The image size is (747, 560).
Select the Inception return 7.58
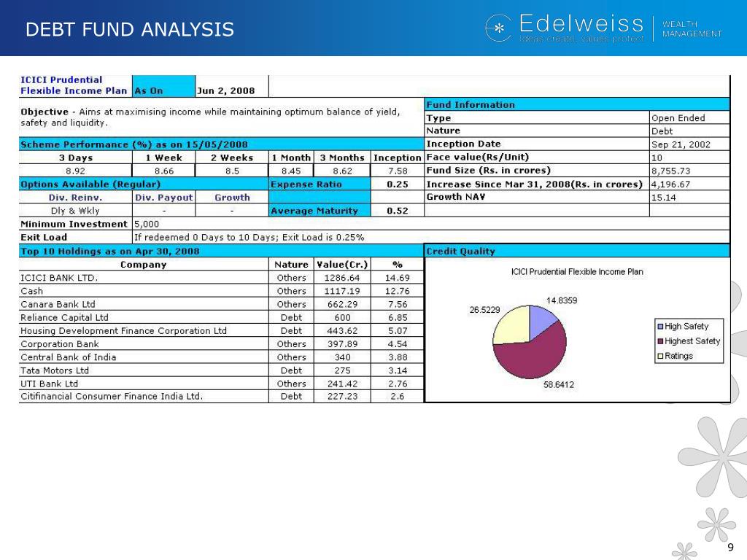(x=398, y=171)
